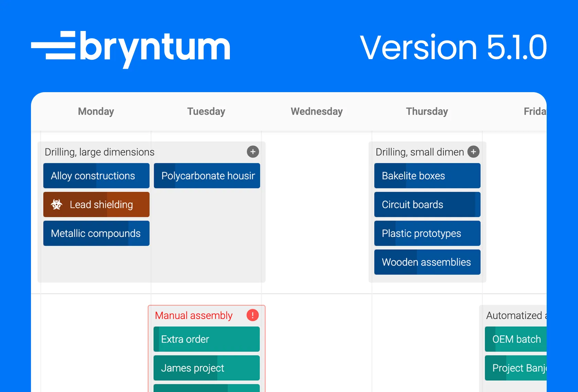Select the Polycarbonate housing task
Screen dimensions: 578x392
pyautogui.click(x=207, y=176)
